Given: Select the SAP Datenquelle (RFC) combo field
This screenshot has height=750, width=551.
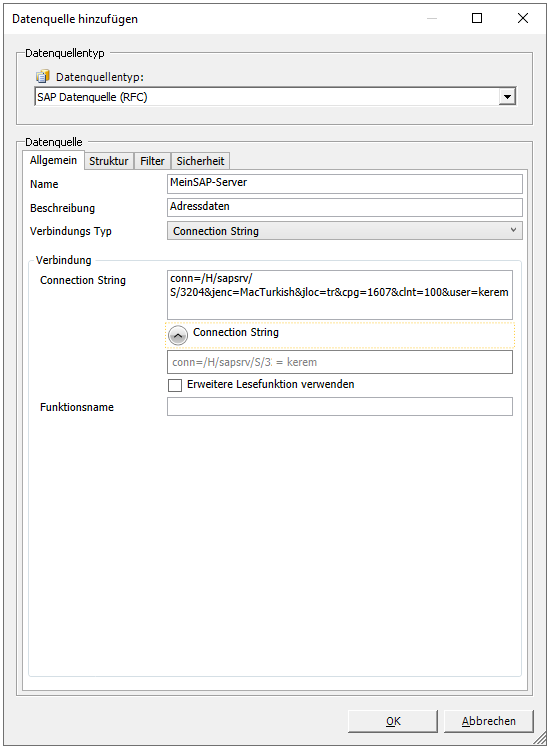Looking at the screenshot, I should pos(275,97).
